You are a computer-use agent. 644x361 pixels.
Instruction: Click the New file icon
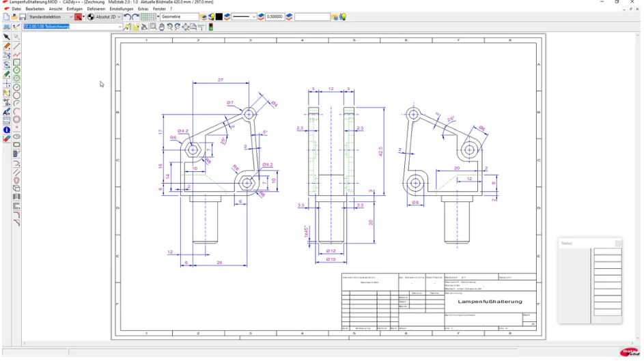(x=6, y=16)
